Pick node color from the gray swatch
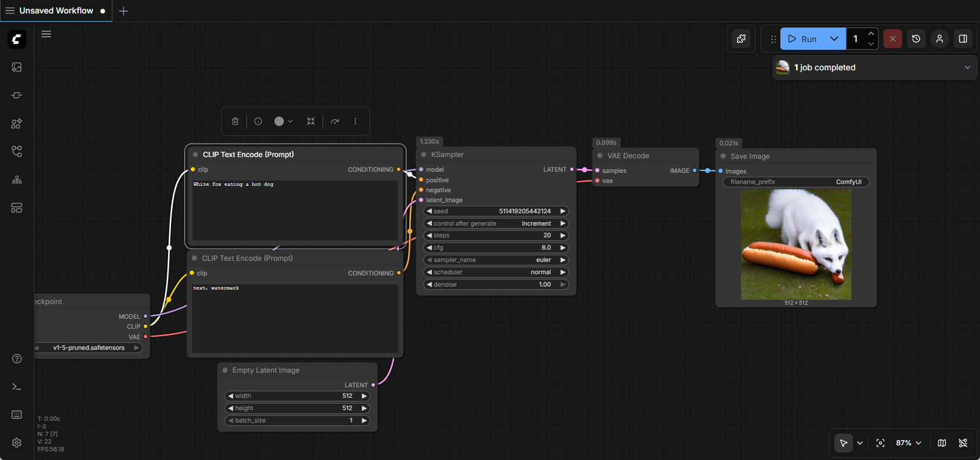Viewport: 980px width, 460px height. click(x=280, y=121)
